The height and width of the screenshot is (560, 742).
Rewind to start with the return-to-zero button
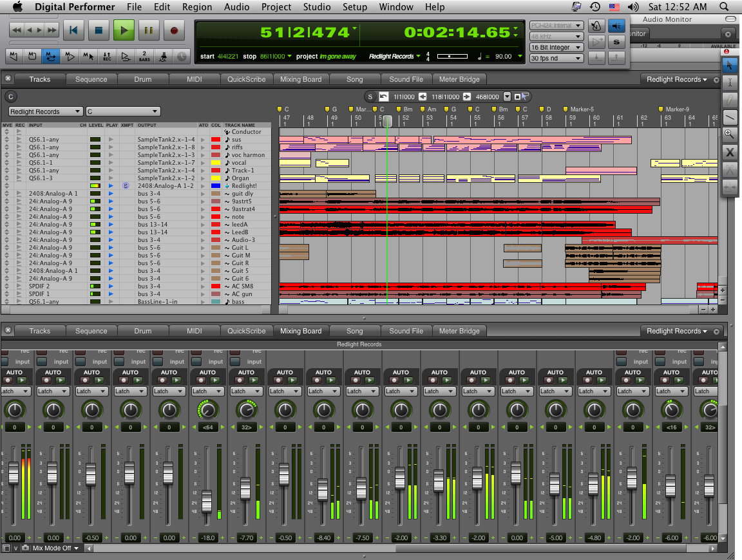[x=73, y=30]
